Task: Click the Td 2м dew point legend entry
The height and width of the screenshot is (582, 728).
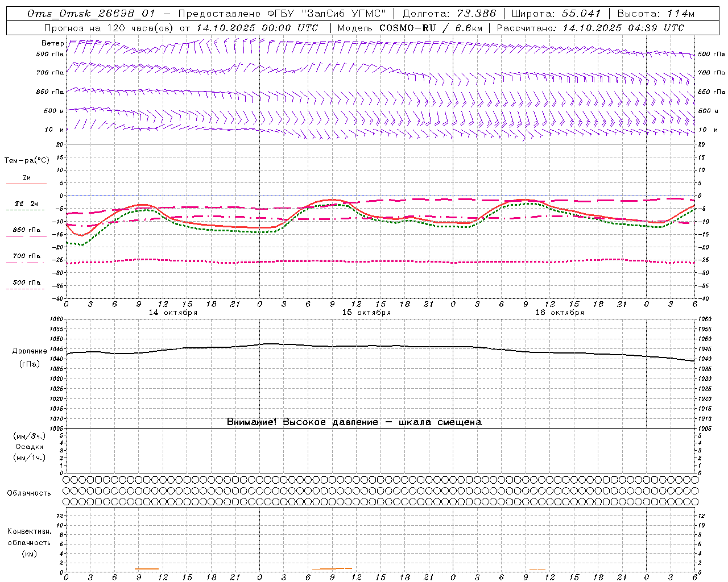Action: point(27,203)
